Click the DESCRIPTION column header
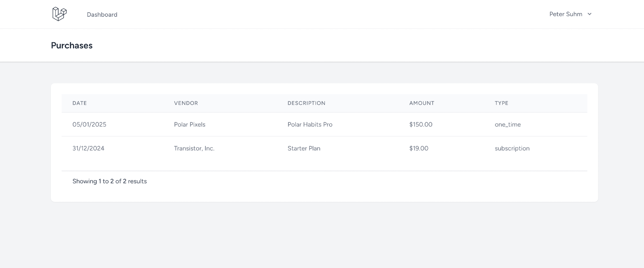Screen dimensions: 644x268 [x=306, y=103]
